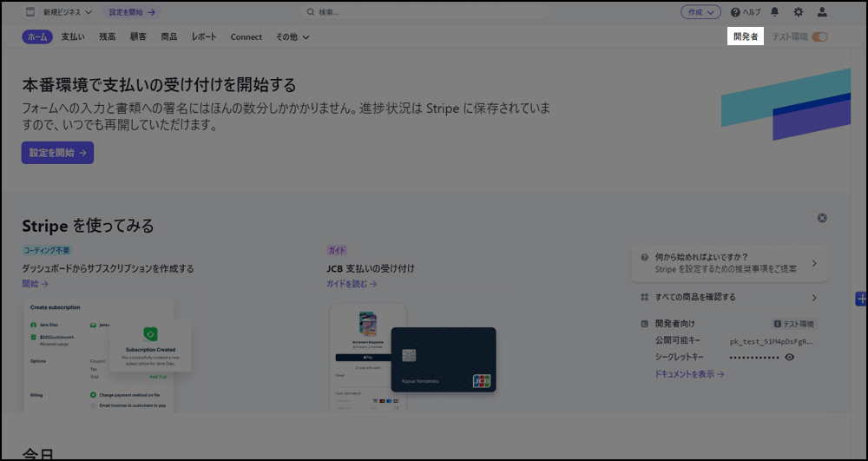Viewport: 868px width, 461px height.
Task: Click the ガイド tag
Action: [x=337, y=250]
